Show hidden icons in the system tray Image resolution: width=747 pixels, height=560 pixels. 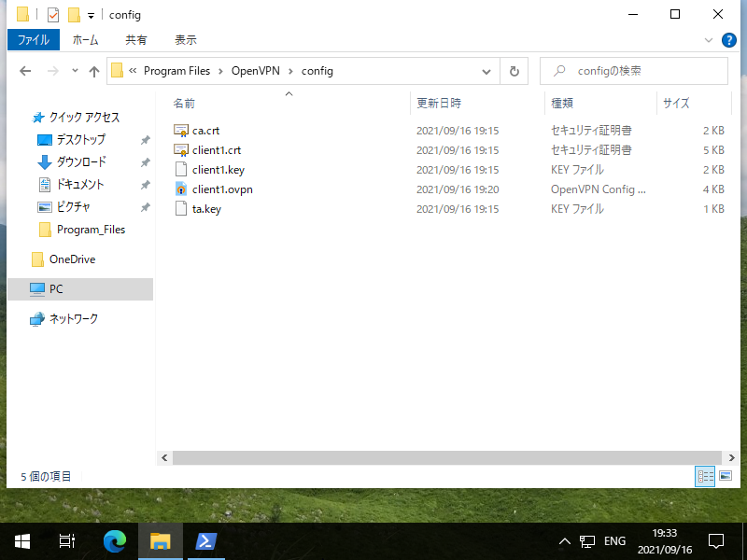pyautogui.click(x=564, y=540)
